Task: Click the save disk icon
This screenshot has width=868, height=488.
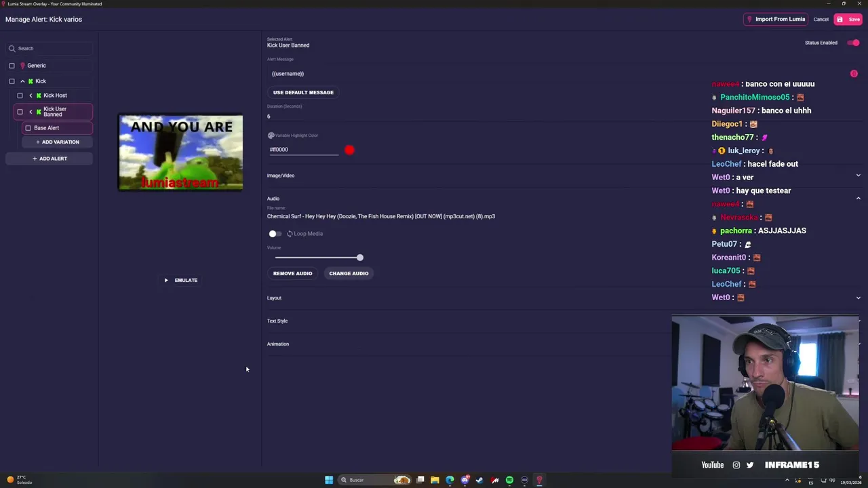Action: [x=840, y=20]
